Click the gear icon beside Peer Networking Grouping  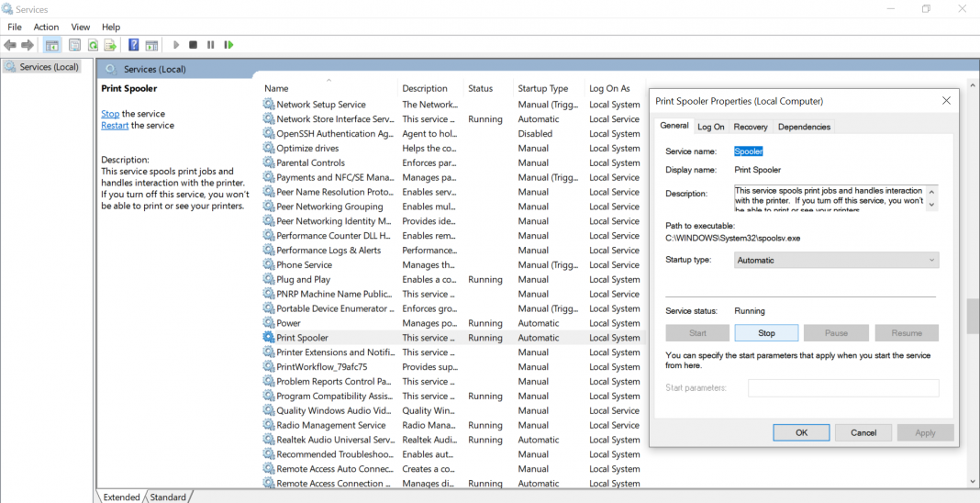pos(269,207)
